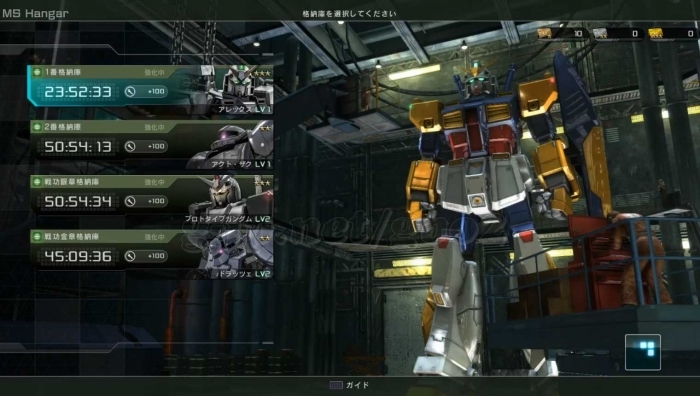The height and width of the screenshot is (396, 700).
Task: Click the gold ticket icon in top bar
Action: pos(655,33)
